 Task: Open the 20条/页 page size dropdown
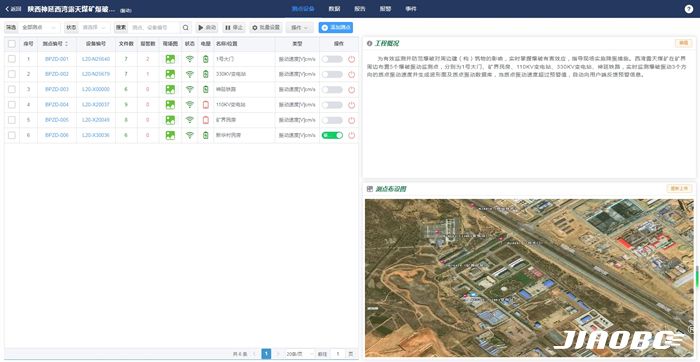tap(300, 354)
